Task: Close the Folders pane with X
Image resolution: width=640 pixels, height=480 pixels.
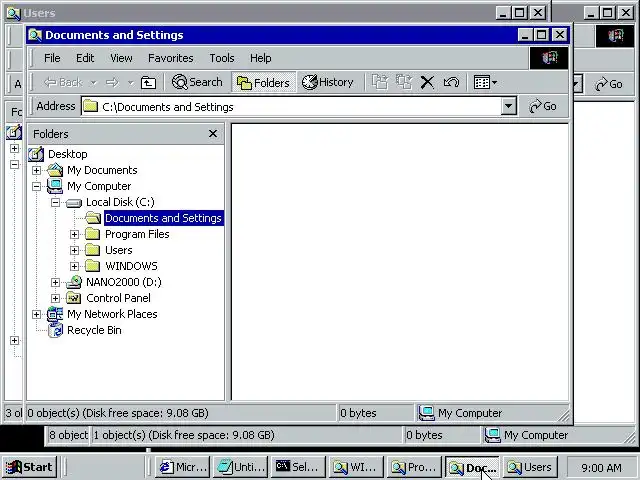Action: [x=213, y=134]
